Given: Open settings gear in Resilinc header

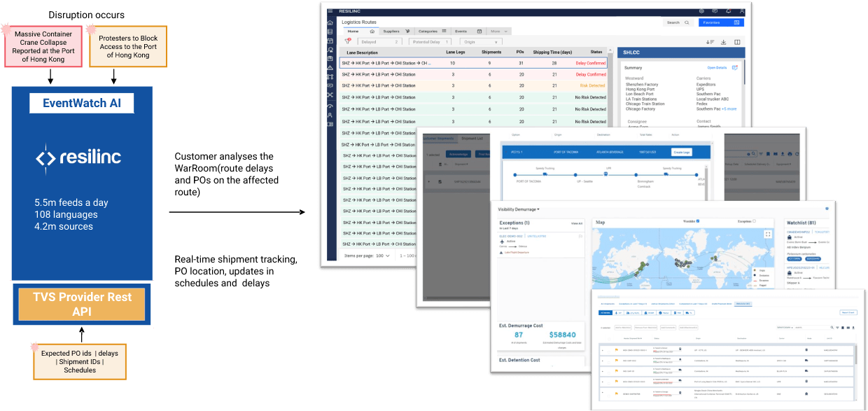Looking at the screenshot, I should coord(702,11).
